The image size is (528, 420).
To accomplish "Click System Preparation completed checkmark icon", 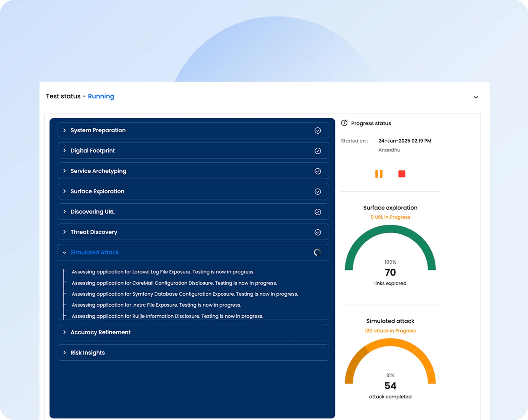I will [x=318, y=130].
